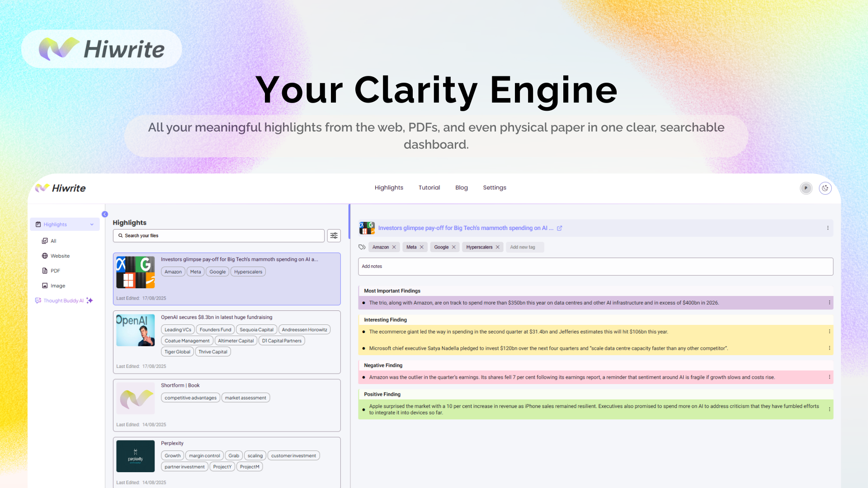
Task: Collapse the sidebar with the blue arrow
Action: pyautogui.click(x=105, y=214)
